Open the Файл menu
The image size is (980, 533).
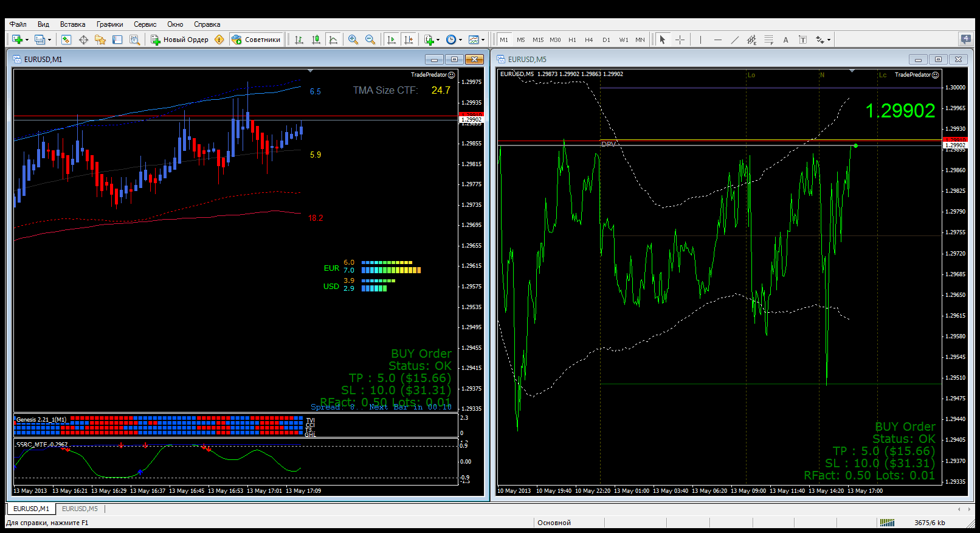18,24
